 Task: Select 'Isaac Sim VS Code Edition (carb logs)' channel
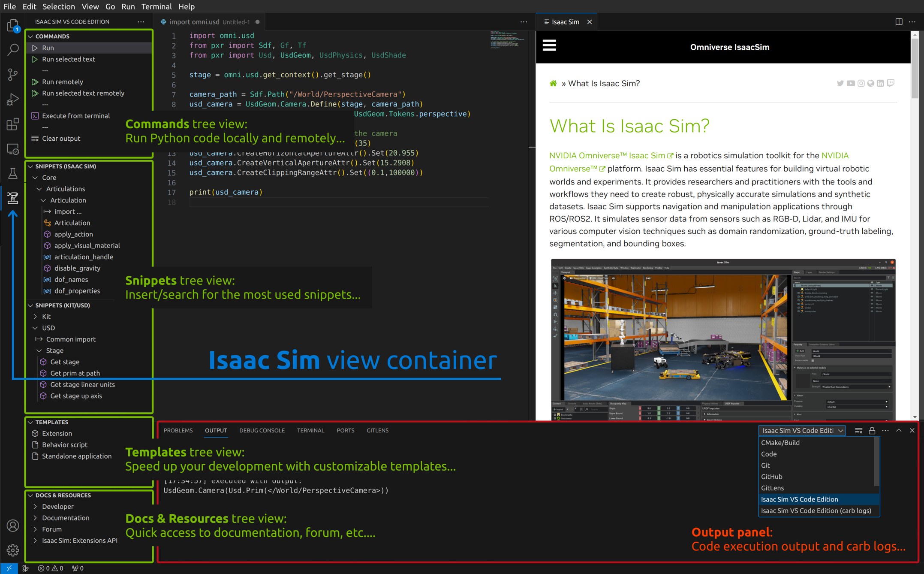click(x=816, y=511)
